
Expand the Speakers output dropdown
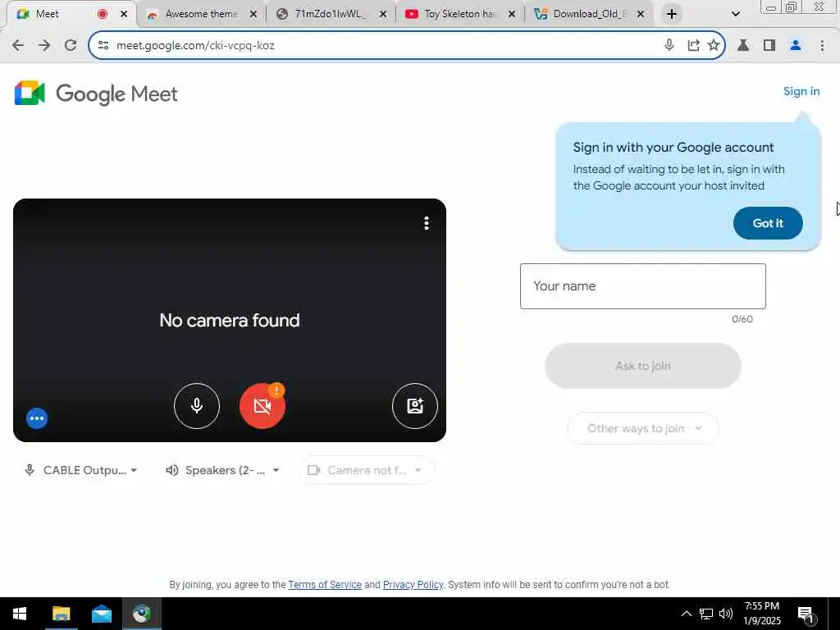223,470
